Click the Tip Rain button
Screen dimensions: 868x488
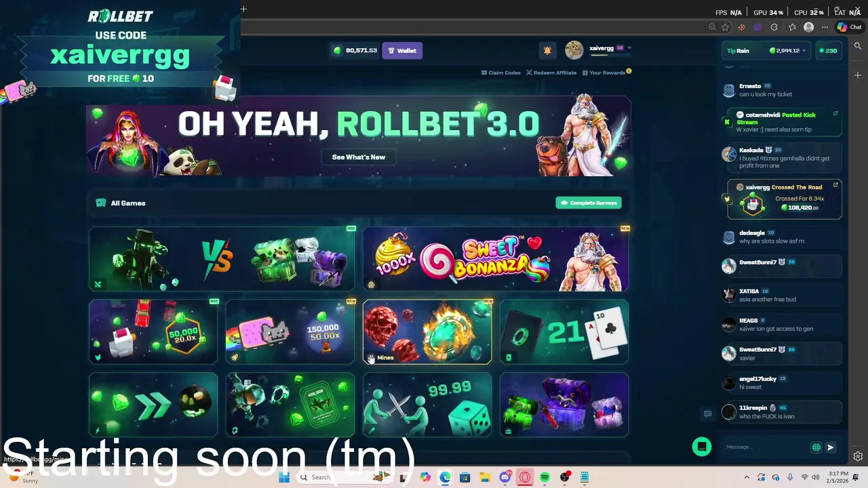coord(738,51)
